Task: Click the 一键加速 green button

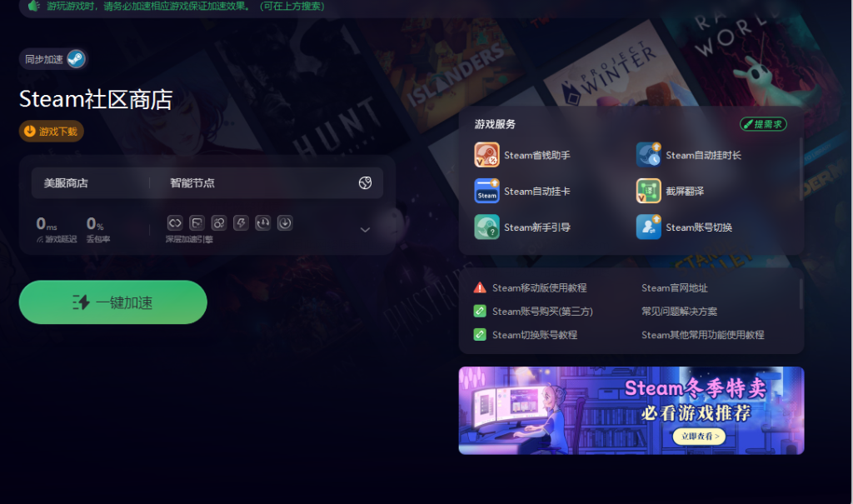Action: click(x=113, y=302)
